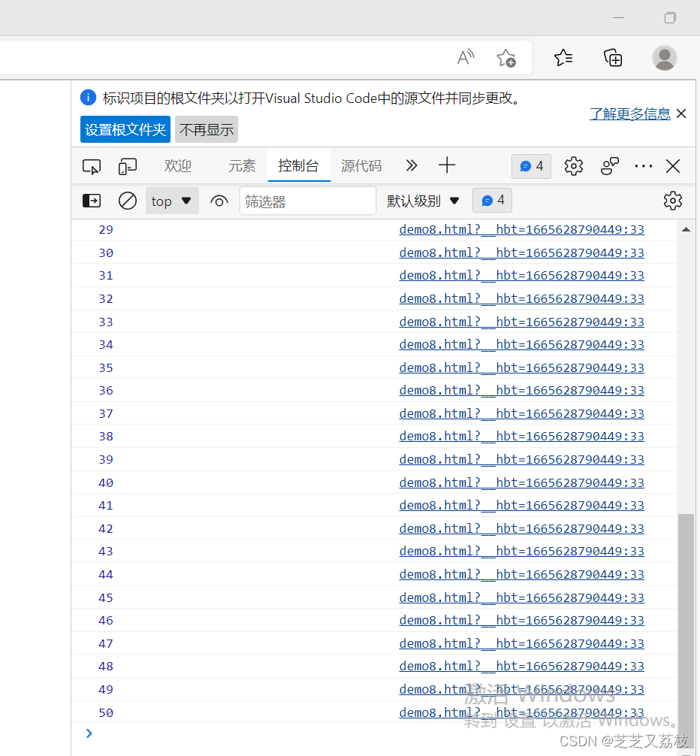
Task: Open the user profile avatar
Action: pyautogui.click(x=665, y=58)
